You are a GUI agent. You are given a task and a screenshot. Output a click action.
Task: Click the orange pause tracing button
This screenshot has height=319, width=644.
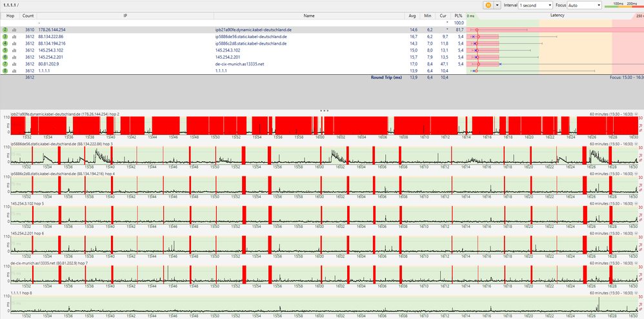click(x=488, y=5)
